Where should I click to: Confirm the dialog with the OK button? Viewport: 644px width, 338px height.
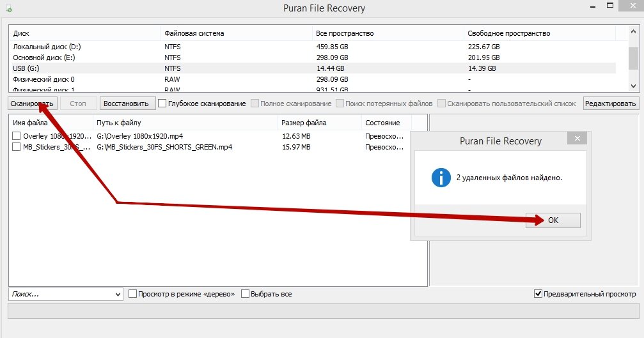click(x=553, y=220)
